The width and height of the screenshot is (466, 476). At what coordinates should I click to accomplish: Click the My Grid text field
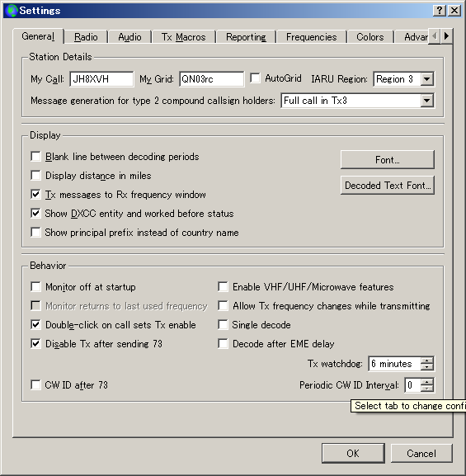pos(211,79)
